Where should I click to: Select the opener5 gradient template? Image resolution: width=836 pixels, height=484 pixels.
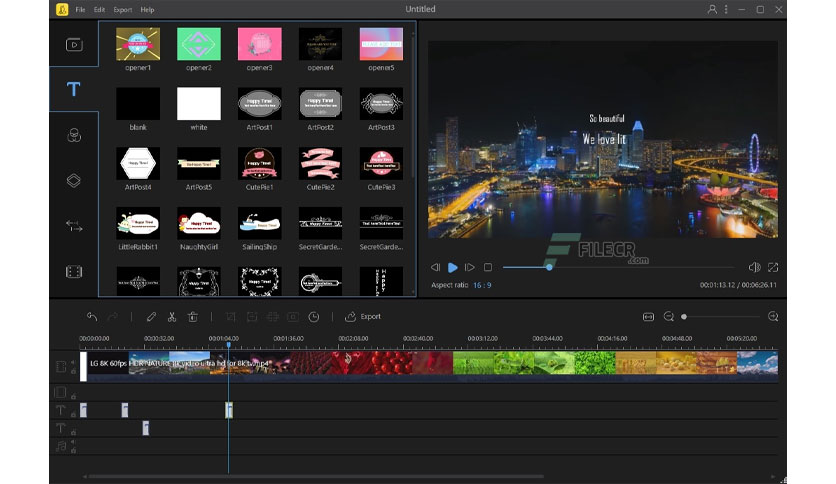coord(381,44)
